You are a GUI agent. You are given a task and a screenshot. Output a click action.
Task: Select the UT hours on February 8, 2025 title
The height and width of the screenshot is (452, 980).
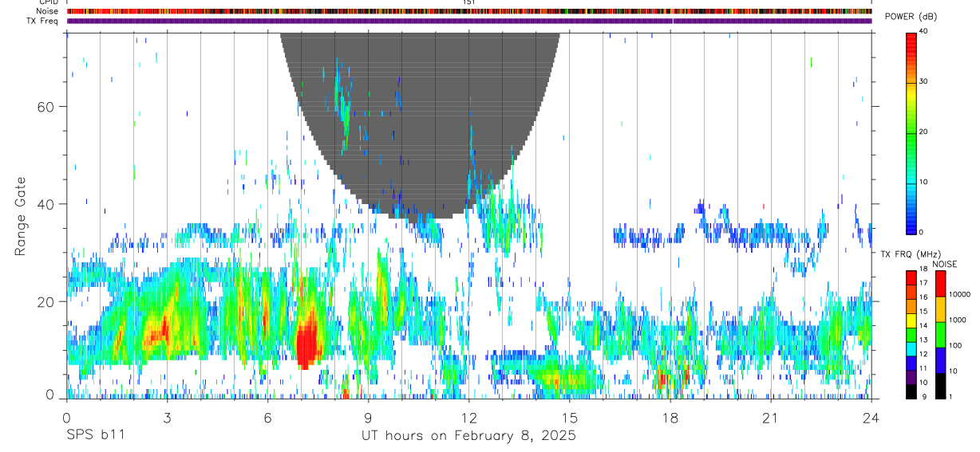pos(468,435)
